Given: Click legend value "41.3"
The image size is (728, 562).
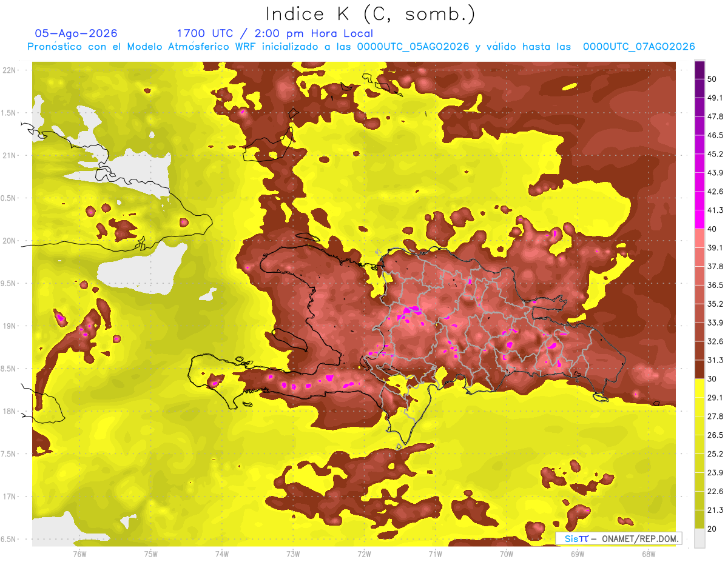Looking at the screenshot, I should [715, 210].
